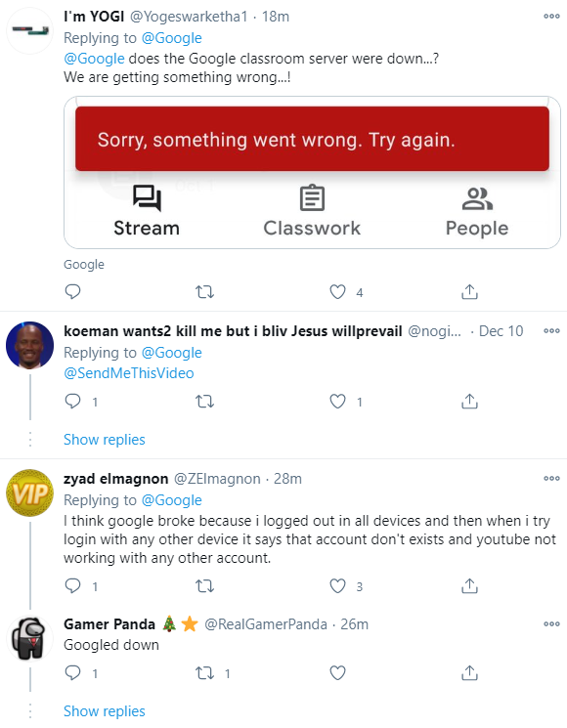Viewport: 567px width, 728px height.
Task: Retweet Gamer Panda's Googled down tweet
Action: 204,672
